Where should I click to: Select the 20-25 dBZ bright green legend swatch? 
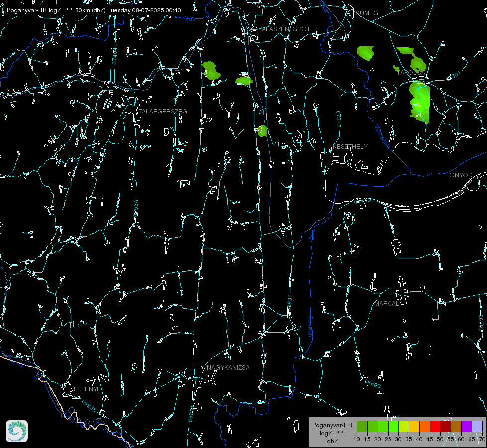tap(383, 426)
